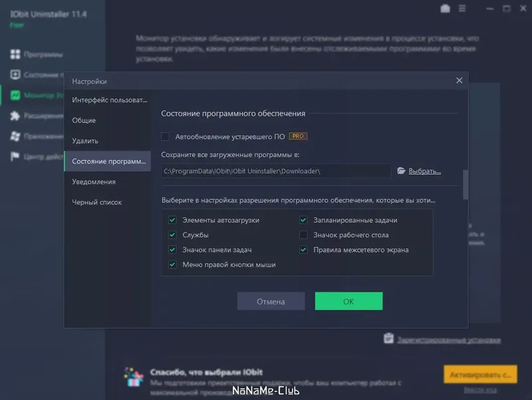Open Центр действий via the flag icon
The height and width of the screenshot is (400, 532).
[x=15, y=154]
